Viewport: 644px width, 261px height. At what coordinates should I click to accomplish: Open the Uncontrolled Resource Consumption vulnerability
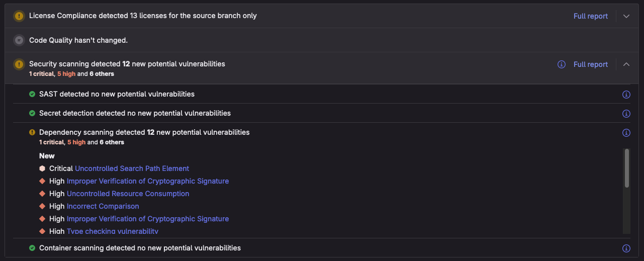click(128, 194)
